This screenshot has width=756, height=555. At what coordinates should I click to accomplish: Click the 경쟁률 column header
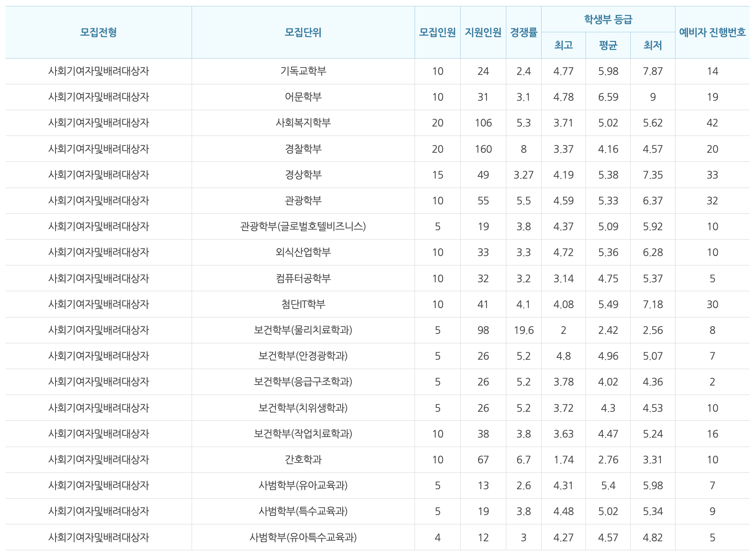click(x=524, y=31)
